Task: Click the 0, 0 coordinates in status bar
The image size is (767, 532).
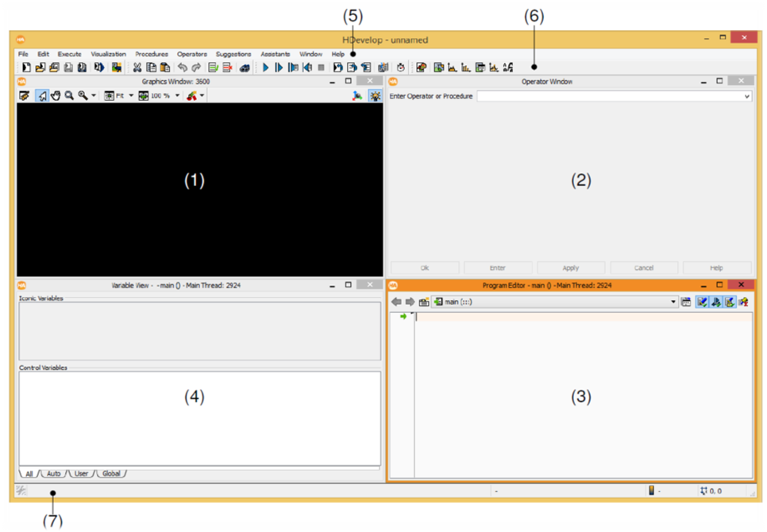Action: [715, 491]
